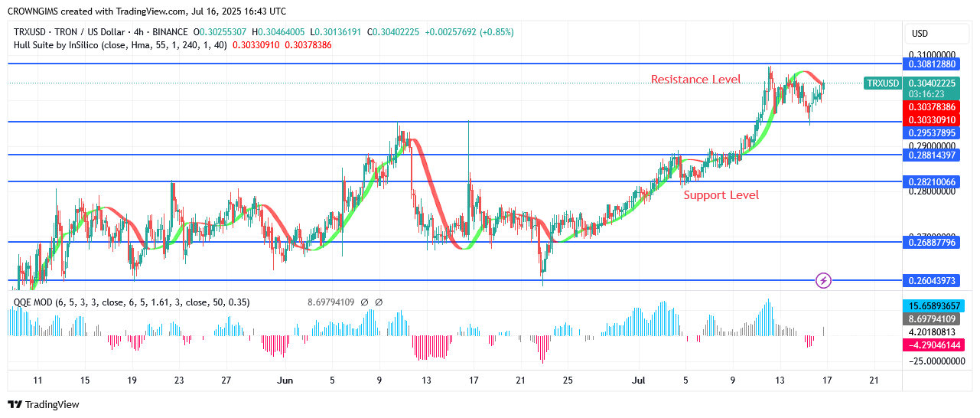Click the 0.26887796 horizontal line price label

tap(930, 242)
